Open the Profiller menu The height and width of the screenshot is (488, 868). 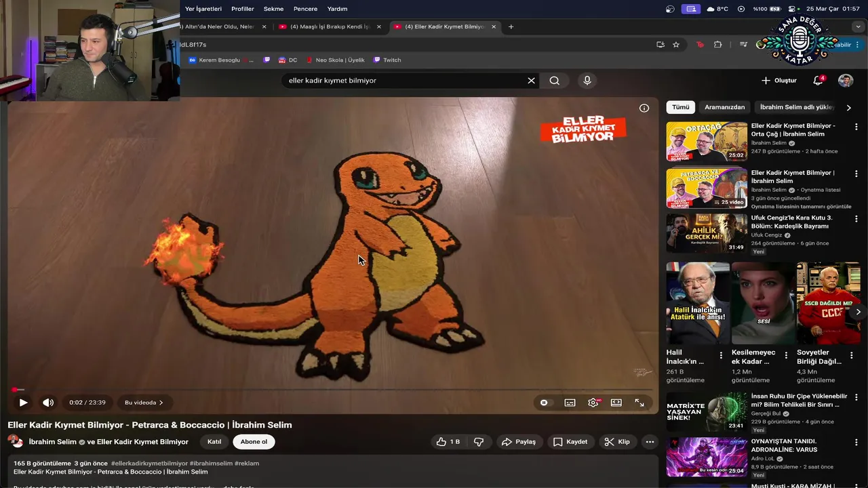pos(243,9)
